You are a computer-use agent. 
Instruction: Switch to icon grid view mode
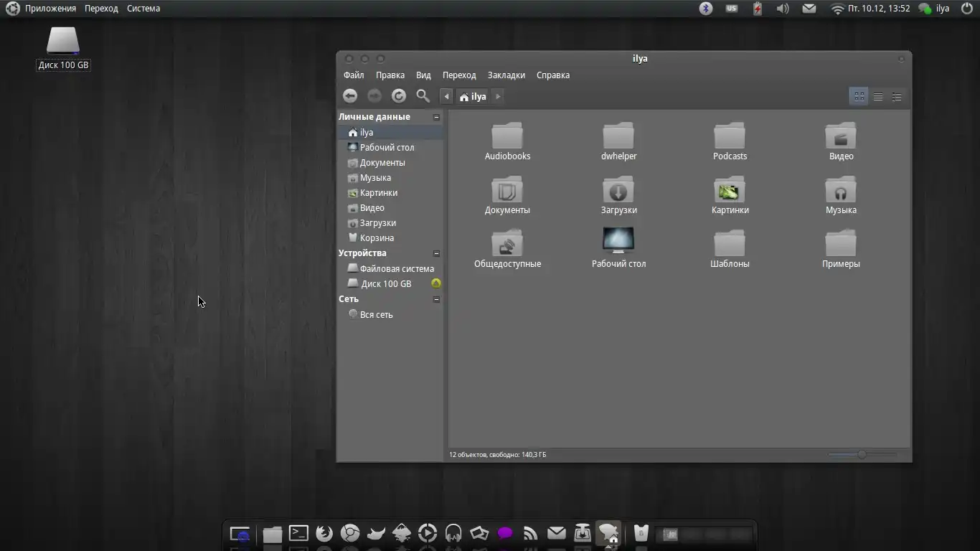pyautogui.click(x=859, y=97)
